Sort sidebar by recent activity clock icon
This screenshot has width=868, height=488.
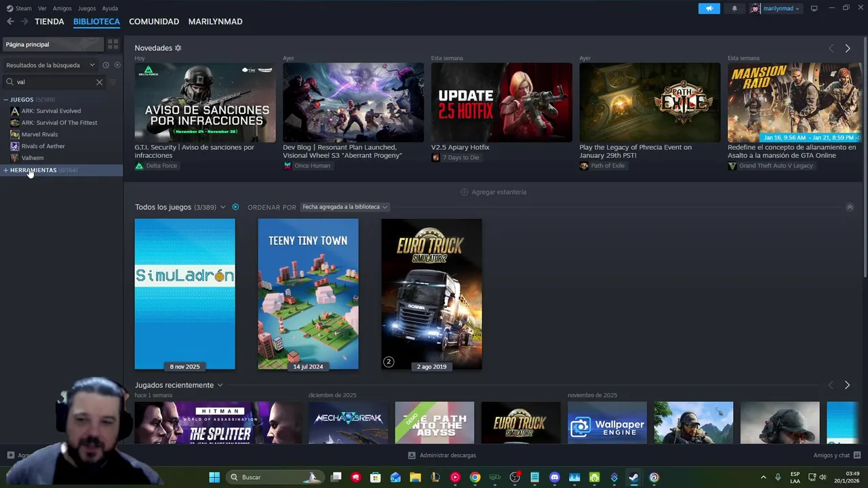106,65
